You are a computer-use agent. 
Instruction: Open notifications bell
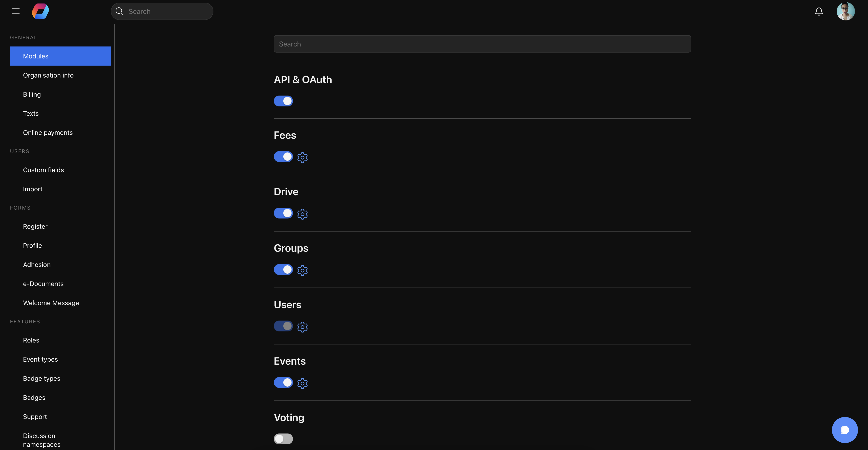click(x=819, y=12)
